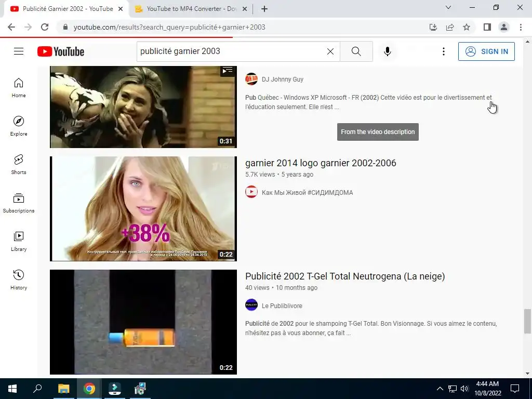This screenshot has height=399, width=532.
Task: Open Explore in the sidebar
Action: click(19, 126)
